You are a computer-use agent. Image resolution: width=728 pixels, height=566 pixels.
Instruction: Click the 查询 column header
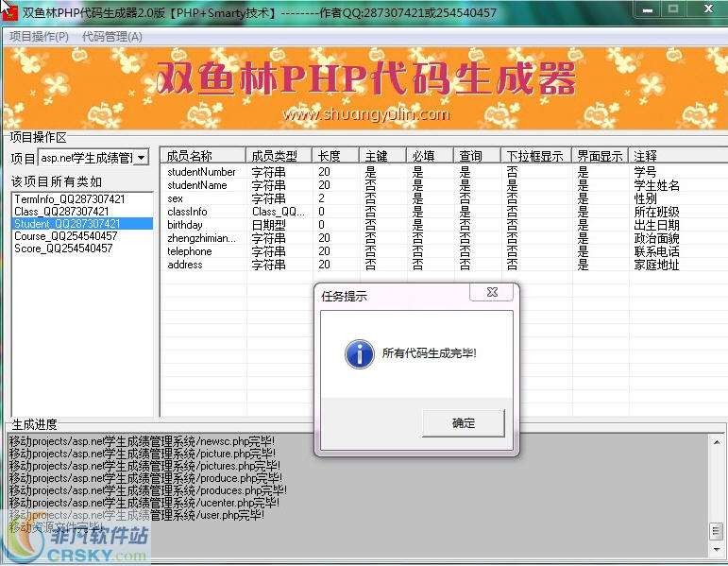pyautogui.click(x=477, y=156)
